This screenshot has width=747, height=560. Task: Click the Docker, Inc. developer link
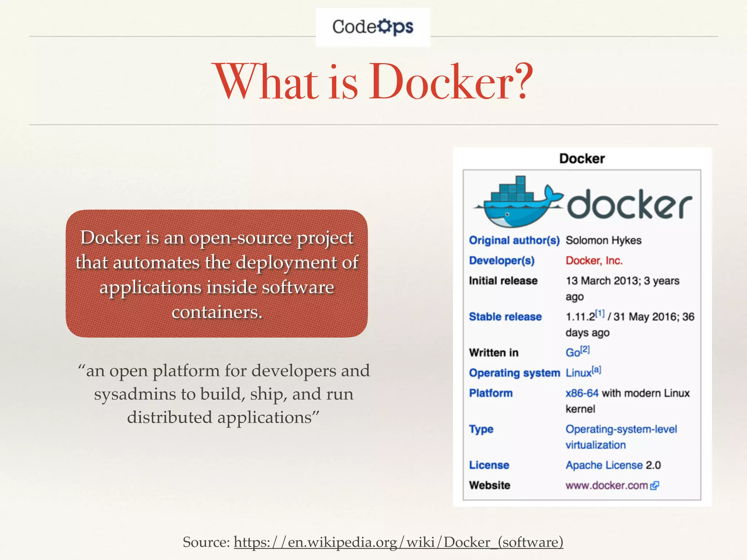[594, 261]
